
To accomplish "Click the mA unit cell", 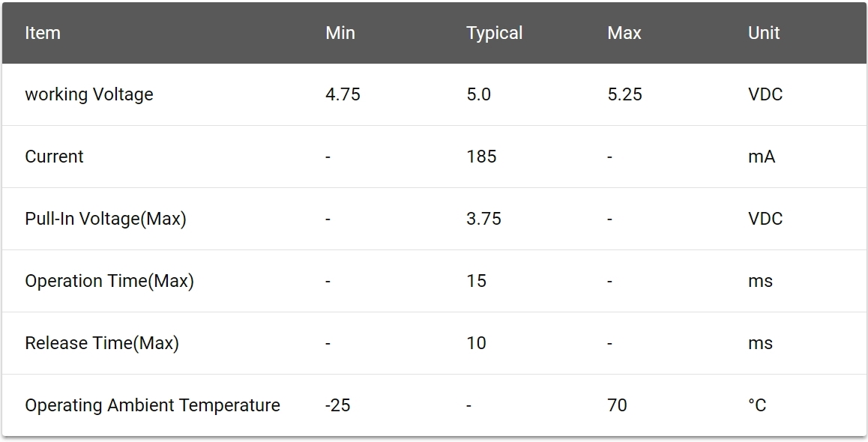I will coord(762,157).
